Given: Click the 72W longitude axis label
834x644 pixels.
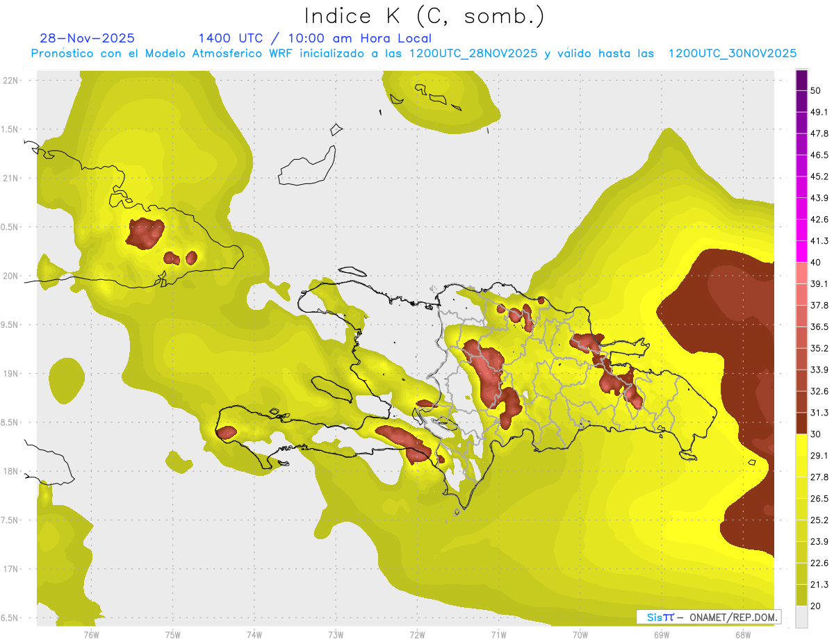Looking at the screenshot, I should click(417, 634).
